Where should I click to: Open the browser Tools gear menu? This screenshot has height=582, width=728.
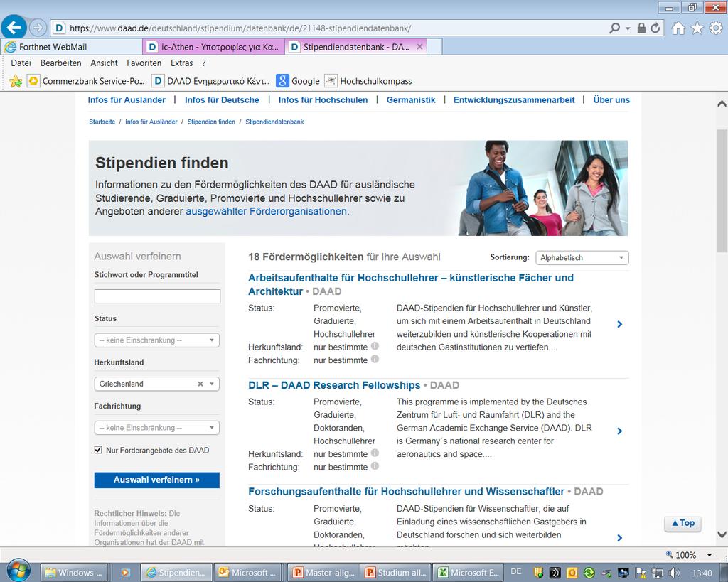click(715, 28)
